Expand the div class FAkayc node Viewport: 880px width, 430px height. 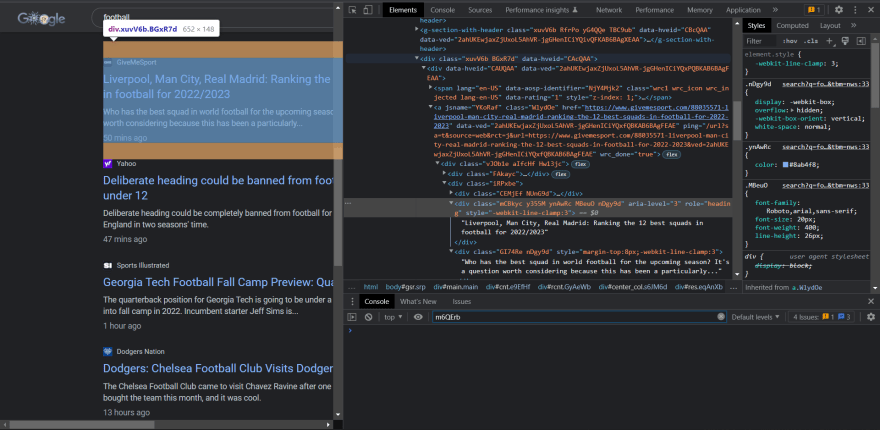[444, 174]
